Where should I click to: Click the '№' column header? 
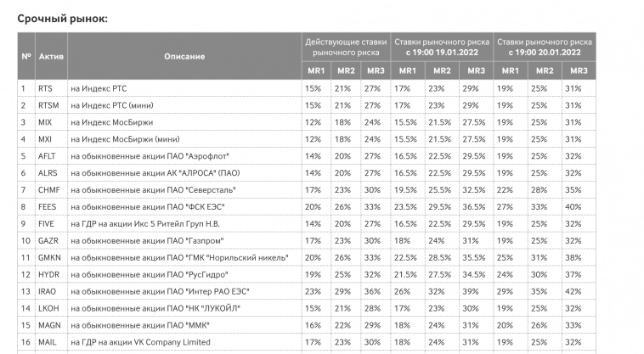click(x=26, y=56)
